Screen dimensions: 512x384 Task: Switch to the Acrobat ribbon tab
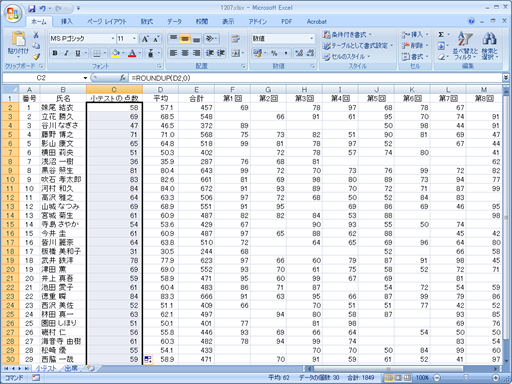tap(317, 22)
